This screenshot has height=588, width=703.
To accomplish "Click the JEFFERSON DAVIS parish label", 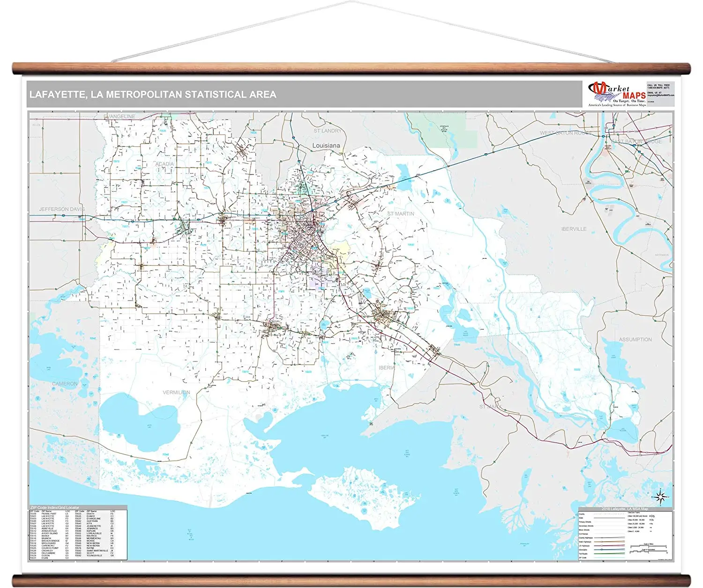I will click(61, 209).
